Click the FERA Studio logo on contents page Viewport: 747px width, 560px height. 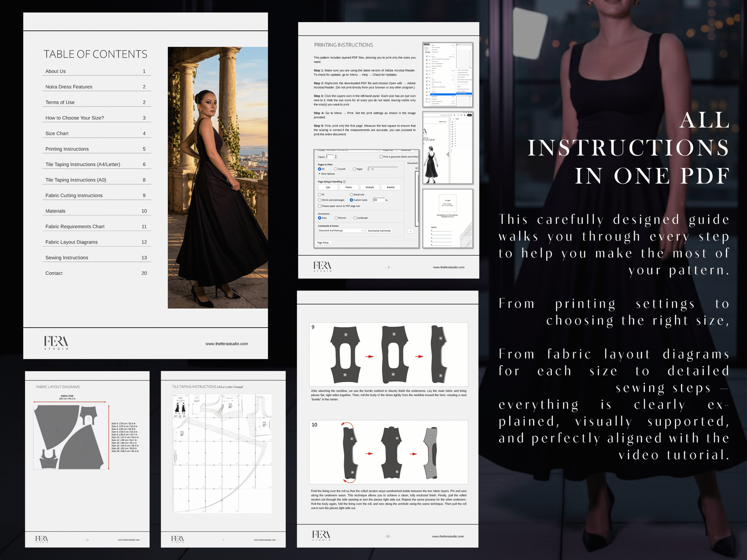click(56, 343)
